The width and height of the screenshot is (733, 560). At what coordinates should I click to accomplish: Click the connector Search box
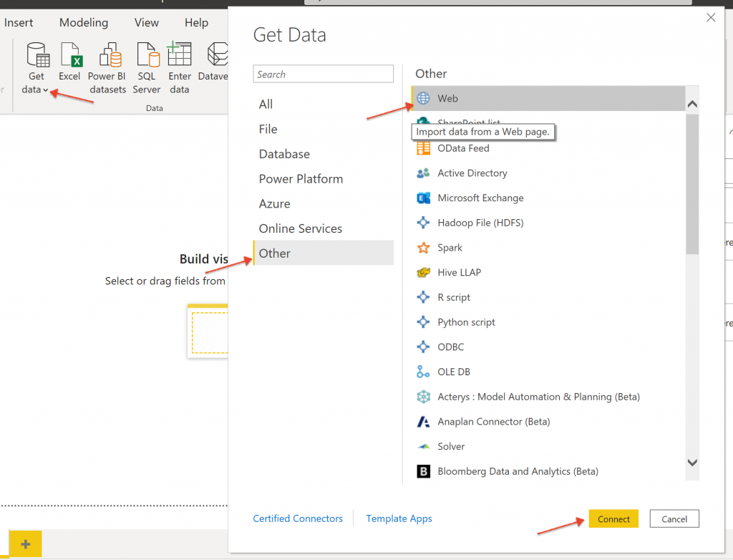coord(323,74)
